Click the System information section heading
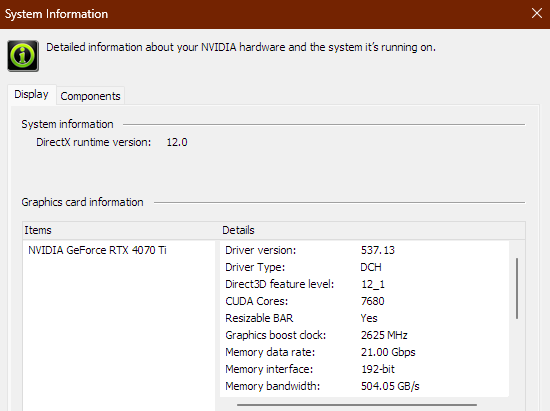This screenshot has height=411, width=550. coord(67,124)
